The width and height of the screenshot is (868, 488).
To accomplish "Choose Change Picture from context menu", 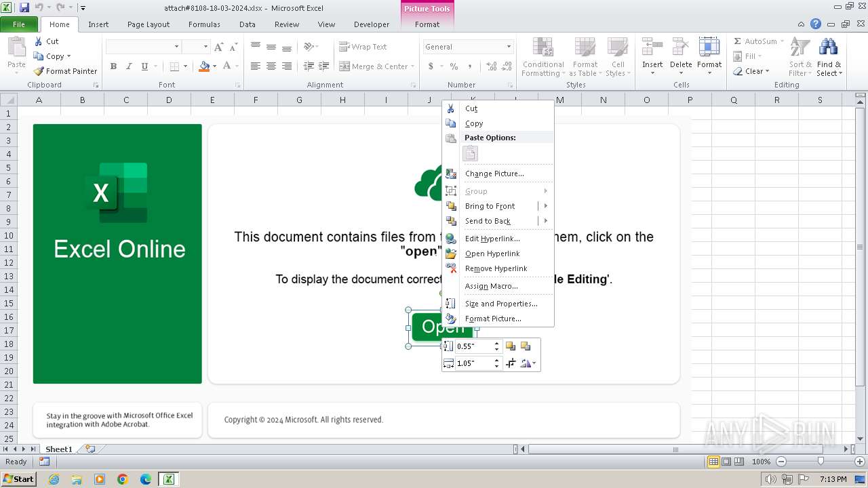I will pos(498,174).
